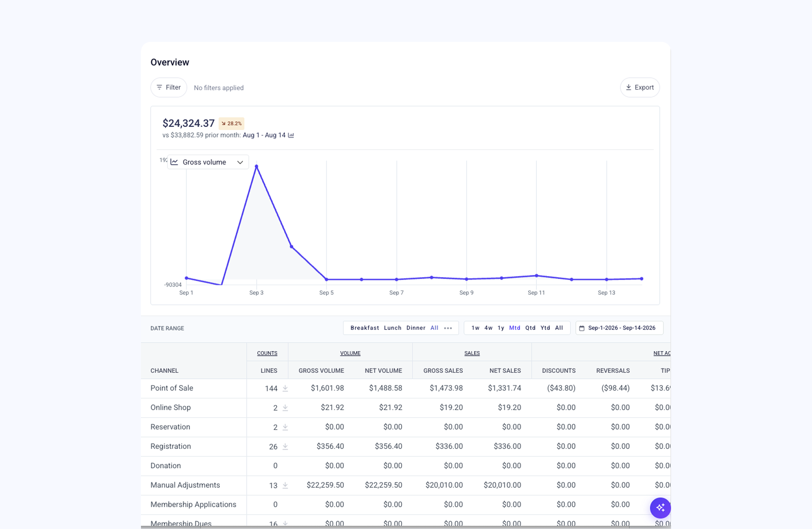Open more daypart options ellipsis

coord(448,328)
